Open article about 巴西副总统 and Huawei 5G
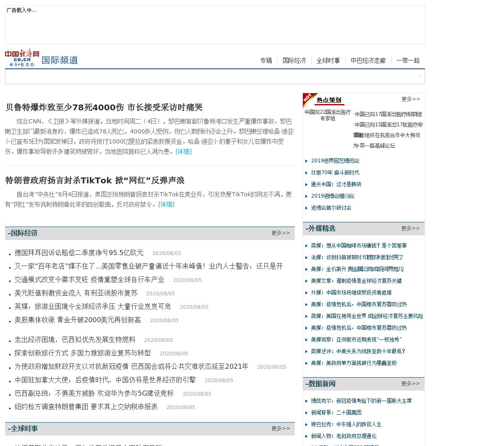The height and width of the screenshot is (446, 504). point(94,394)
